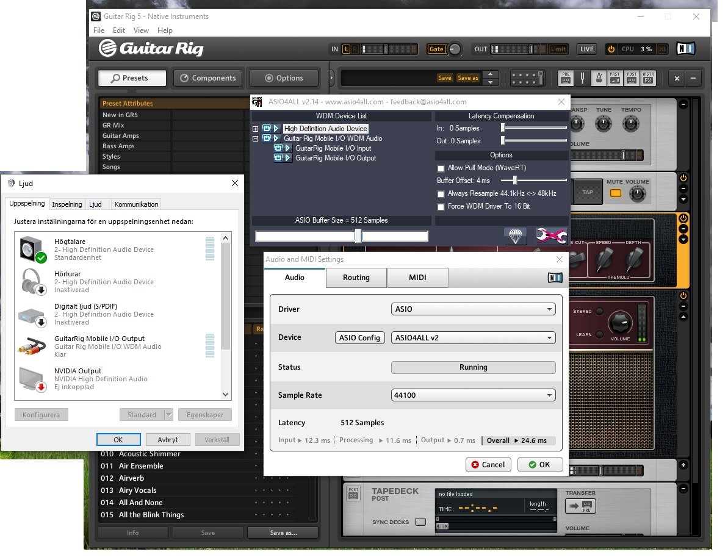This screenshot has width=728, height=560.
Task: Click the X clear rack button
Action: pos(677,79)
